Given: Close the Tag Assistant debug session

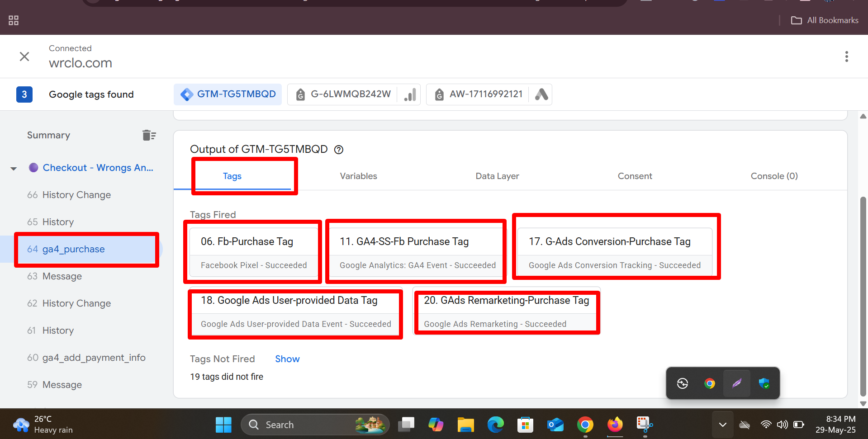Looking at the screenshot, I should point(24,57).
